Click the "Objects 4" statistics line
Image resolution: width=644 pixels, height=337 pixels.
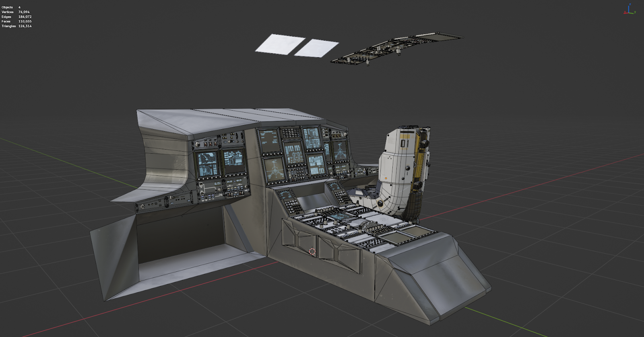click(11, 7)
